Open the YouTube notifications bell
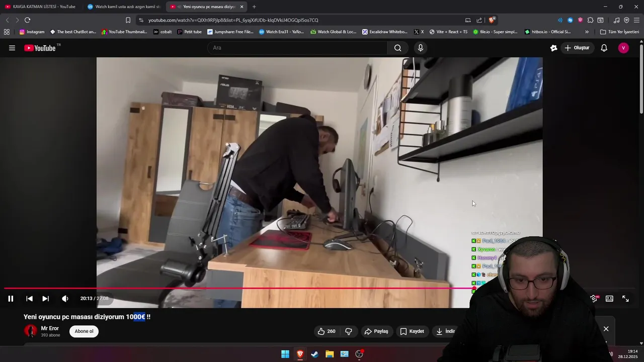This screenshot has width=644, height=362. pyautogui.click(x=604, y=48)
